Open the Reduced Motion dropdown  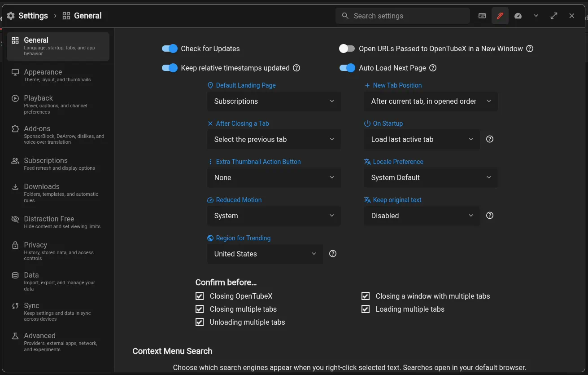point(274,216)
